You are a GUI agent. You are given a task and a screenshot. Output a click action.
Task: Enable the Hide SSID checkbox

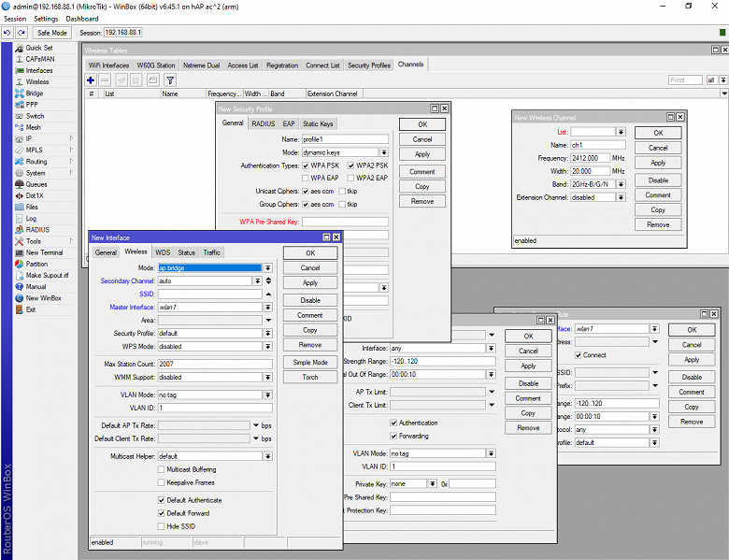tap(162, 525)
